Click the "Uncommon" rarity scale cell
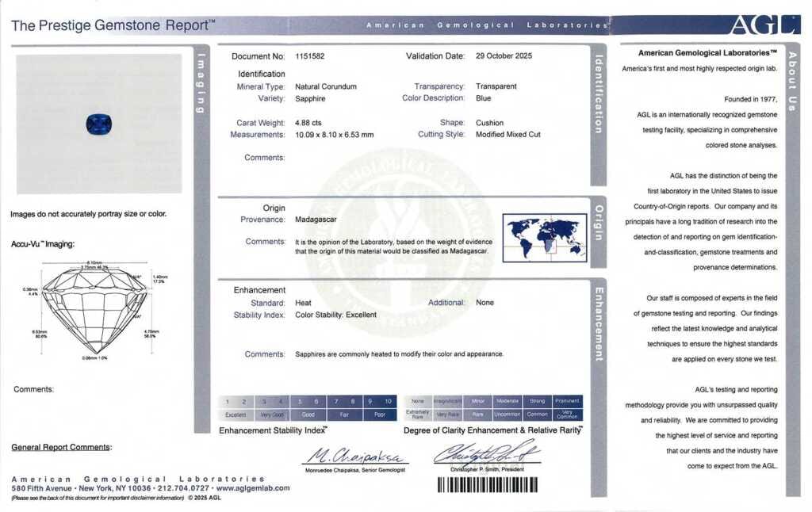 (507, 415)
